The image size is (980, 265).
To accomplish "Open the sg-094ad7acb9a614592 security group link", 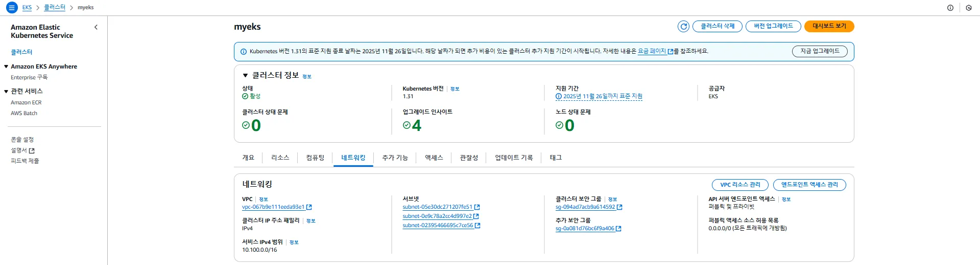I will 585,207.
